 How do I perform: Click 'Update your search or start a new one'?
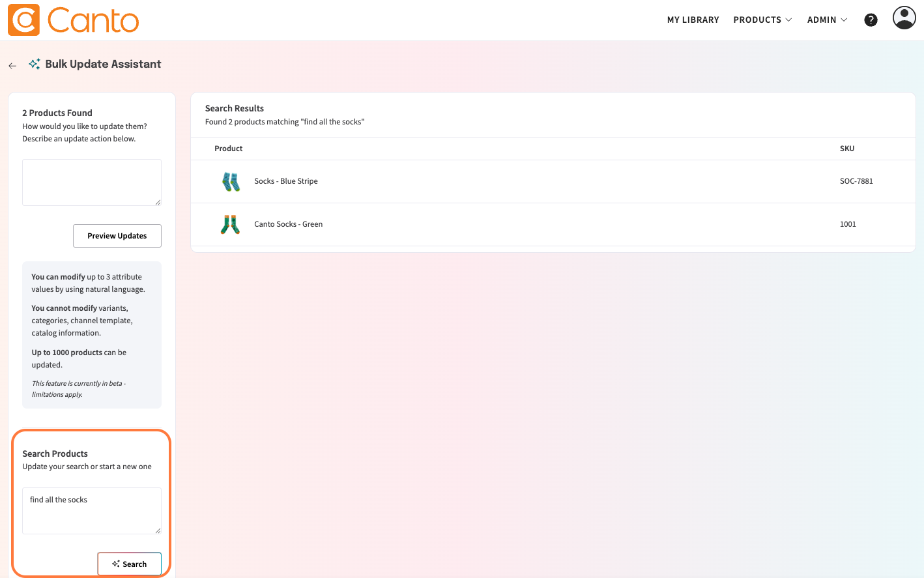click(x=87, y=467)
